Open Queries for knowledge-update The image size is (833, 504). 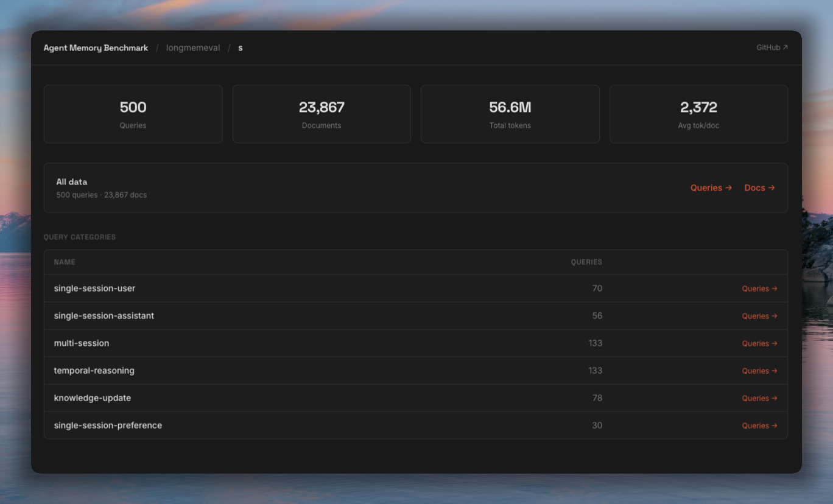pos(759,398)
